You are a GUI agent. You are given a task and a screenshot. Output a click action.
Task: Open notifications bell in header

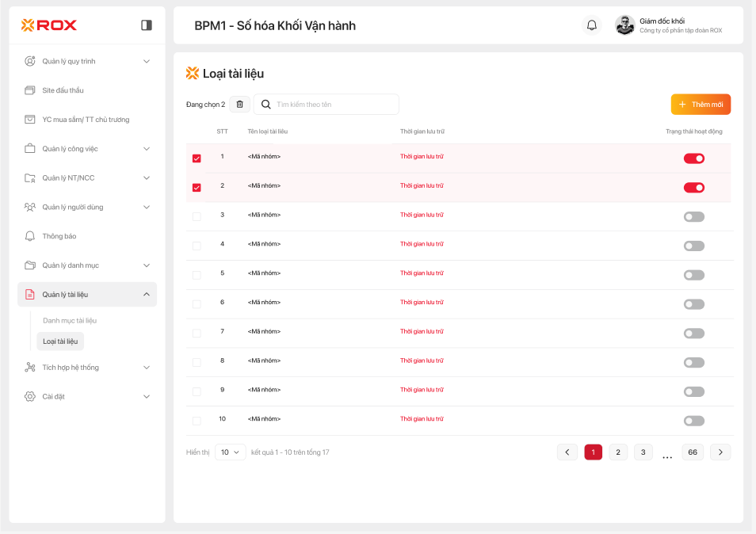pyautogui.click(x=591, y=25)
